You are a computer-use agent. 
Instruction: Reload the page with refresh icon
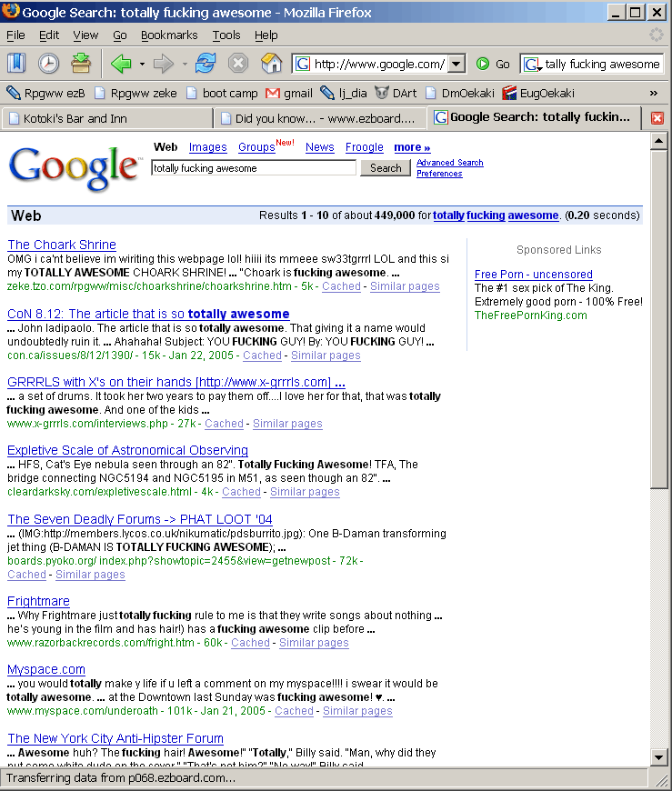(206, 64)
